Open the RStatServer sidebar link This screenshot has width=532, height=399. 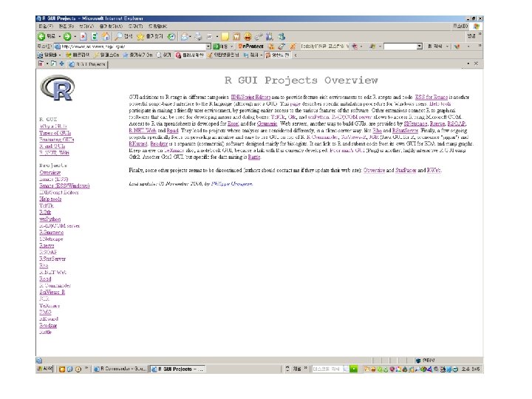(x=52, y=259)
